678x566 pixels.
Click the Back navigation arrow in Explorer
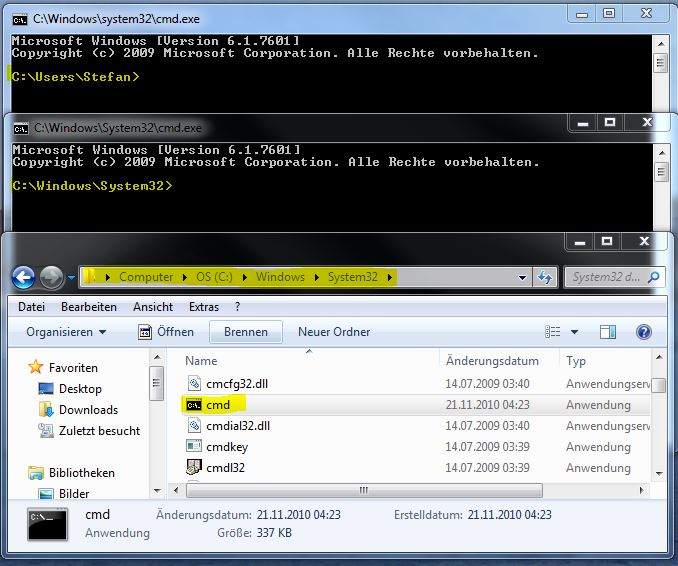(24, 277)
